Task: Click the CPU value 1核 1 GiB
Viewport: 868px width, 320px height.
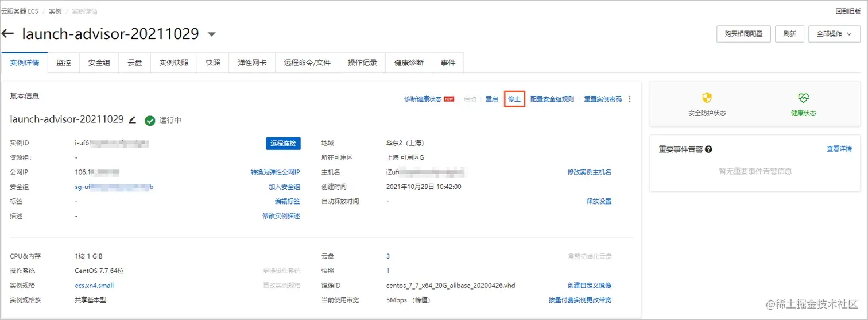Action: [88, 256]
